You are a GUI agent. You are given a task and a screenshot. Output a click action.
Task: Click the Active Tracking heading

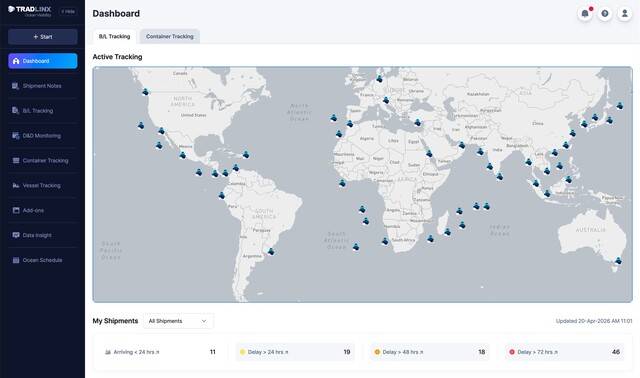(x=117, y=57)
